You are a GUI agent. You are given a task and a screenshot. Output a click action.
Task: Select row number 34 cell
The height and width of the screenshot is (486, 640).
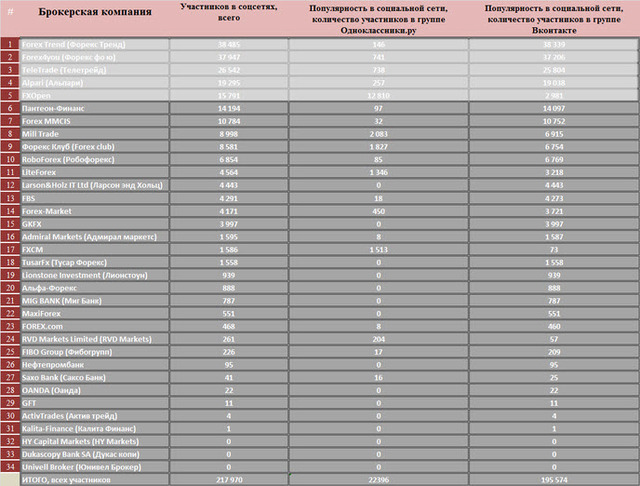pyautogui.click(x=10, y=467)
